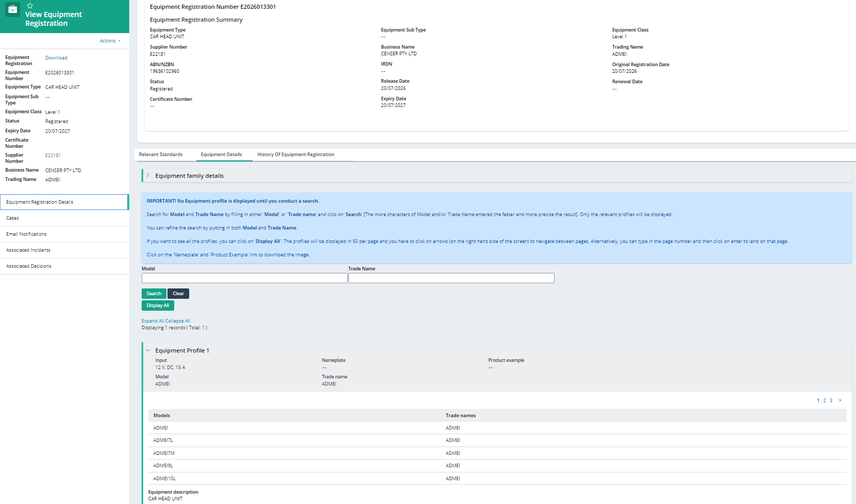Open Email Notifications in sidebar
This screenshot has height=504, width=856.
(x=64, y=234)
